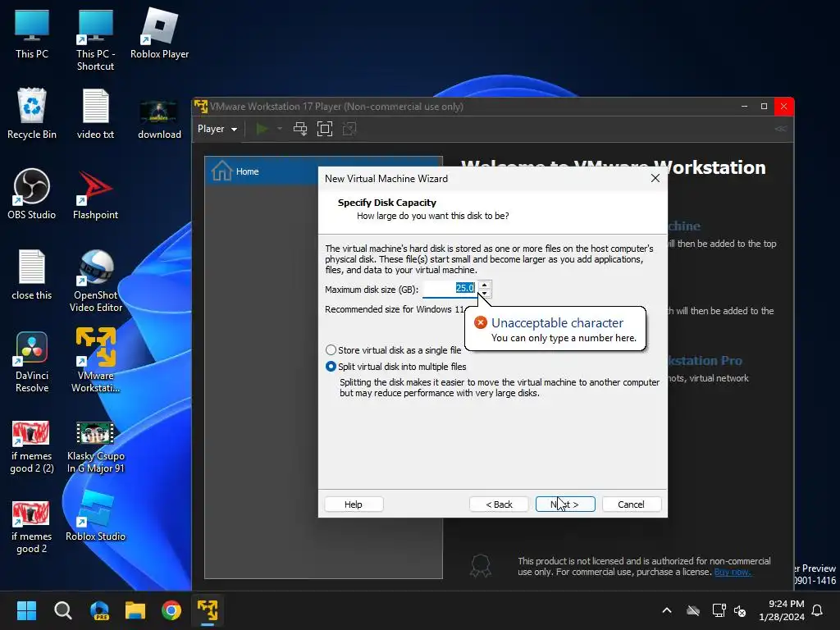
Task: Click the Send Ctrl+Alt+Del toolbar icon
Action: [300, 129]
